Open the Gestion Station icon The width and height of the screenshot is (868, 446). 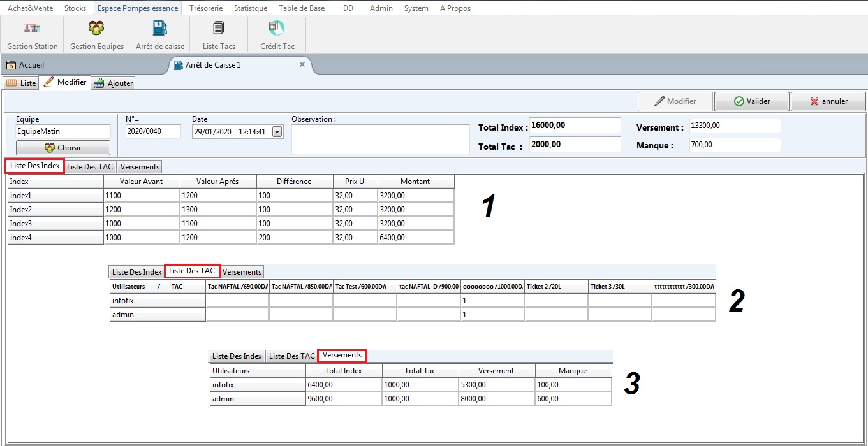(32, 29)
